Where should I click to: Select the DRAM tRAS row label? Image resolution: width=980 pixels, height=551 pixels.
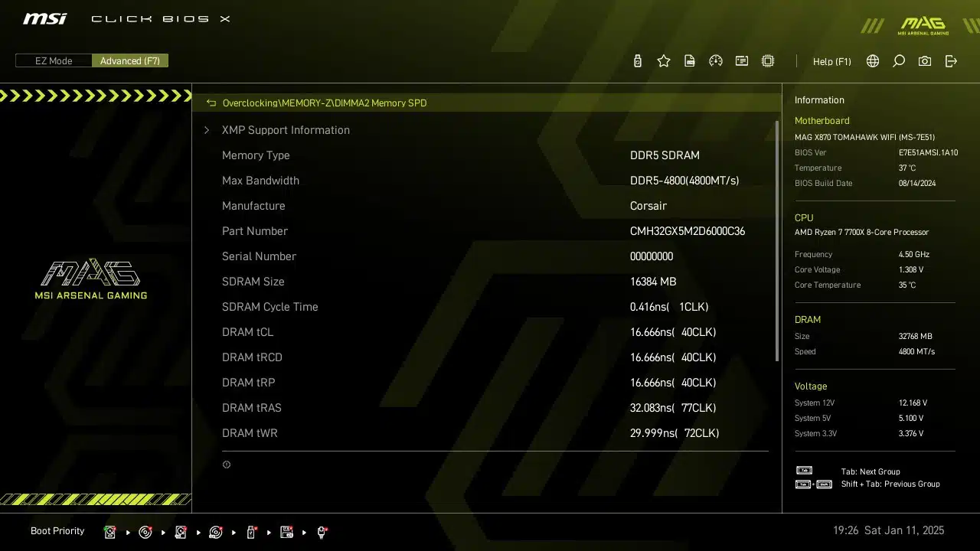tap(252, 408)
